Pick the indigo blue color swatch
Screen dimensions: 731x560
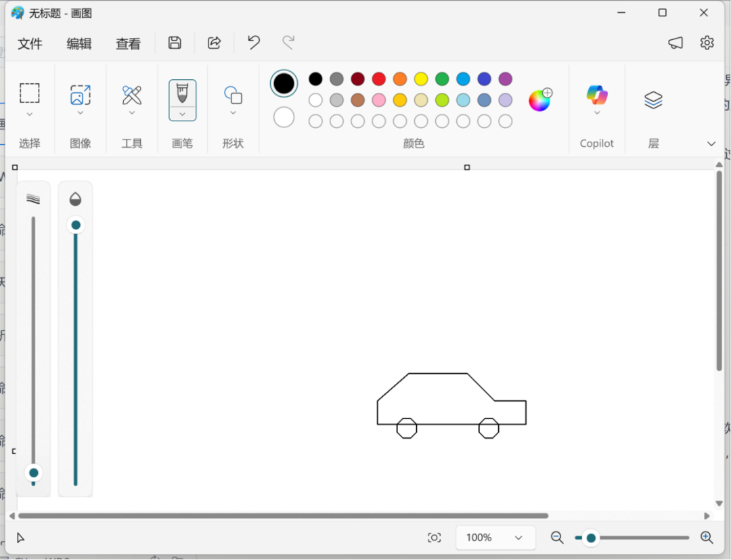coord(485,79)
